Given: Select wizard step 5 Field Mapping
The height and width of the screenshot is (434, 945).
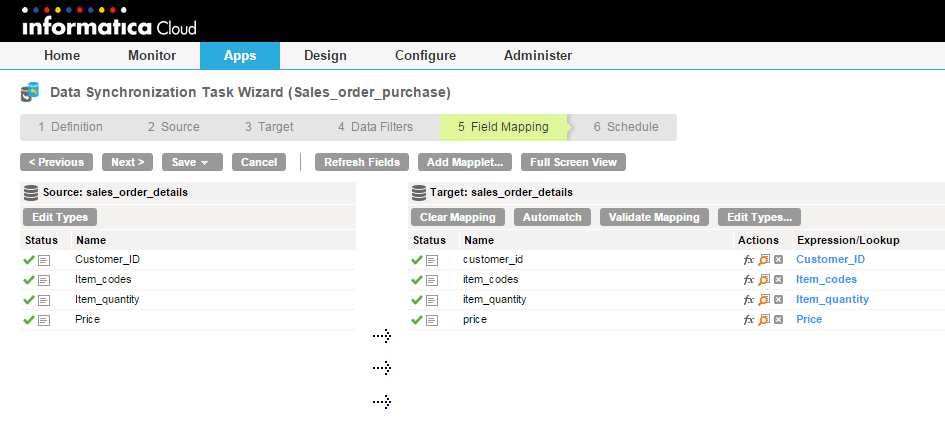Looking at the screenshot, I should [x=503, y=127].
